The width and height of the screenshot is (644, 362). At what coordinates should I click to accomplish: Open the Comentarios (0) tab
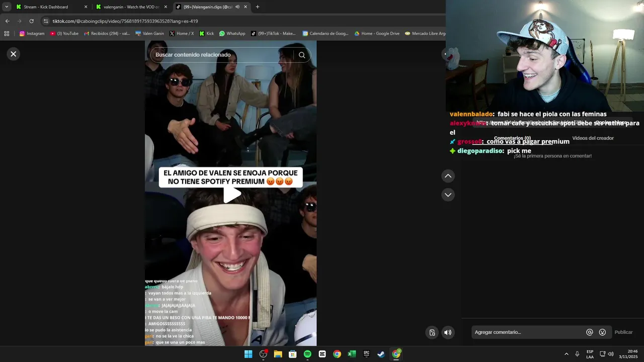(512, 138)
